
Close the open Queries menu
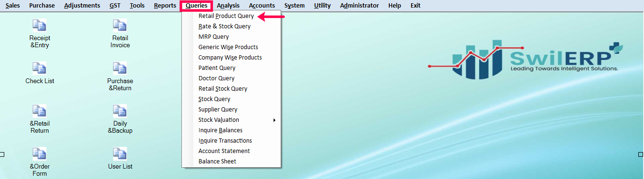[x=196, y=6]
